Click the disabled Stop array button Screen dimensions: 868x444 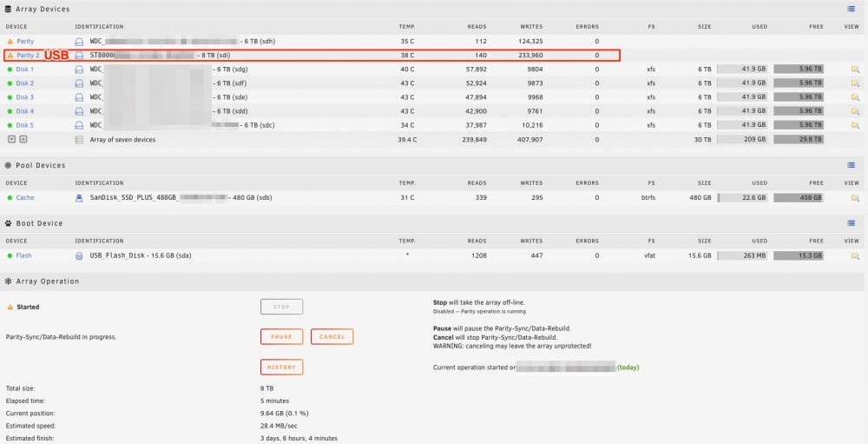click(x=282, y=307)
